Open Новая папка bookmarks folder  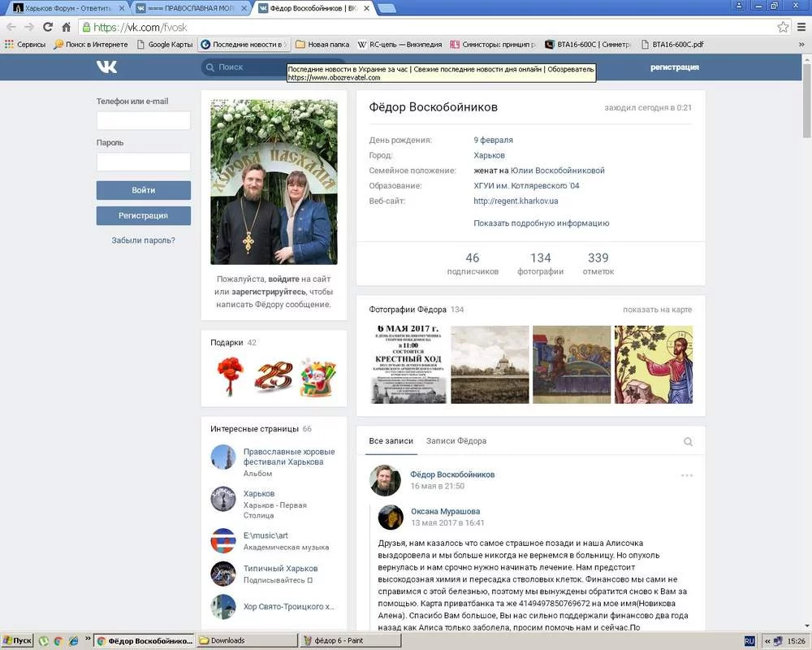(x=322, y=45)
